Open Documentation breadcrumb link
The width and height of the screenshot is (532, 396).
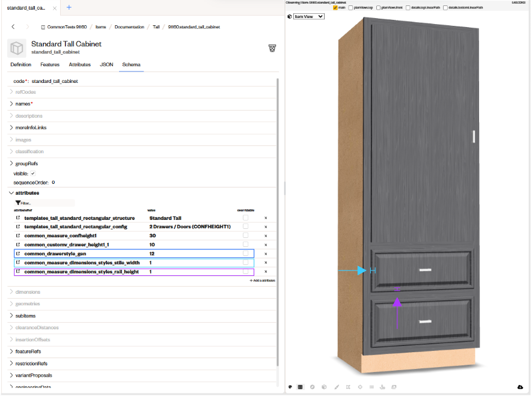[x=129, y=27]
